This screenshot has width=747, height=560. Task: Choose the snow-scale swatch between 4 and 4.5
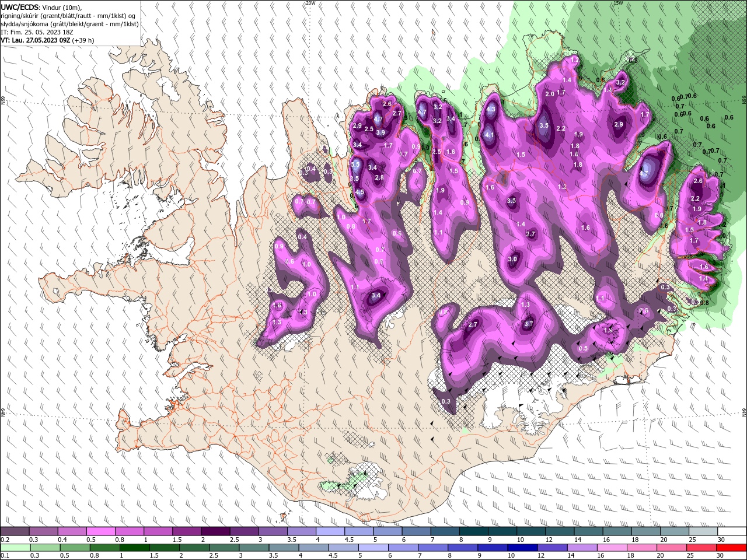click(x=330, y=531)
